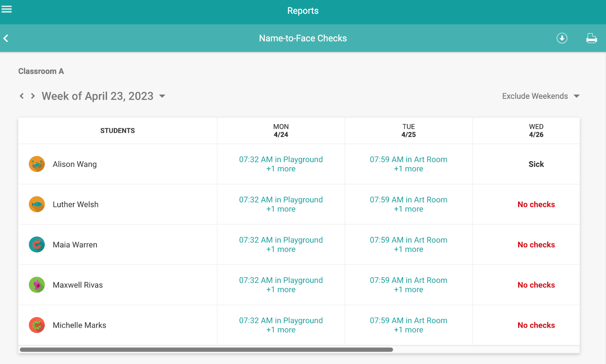Expand the Exclude Weekends dropdown
This screenshot has width=606, height=364.
[x=540, y=96]
